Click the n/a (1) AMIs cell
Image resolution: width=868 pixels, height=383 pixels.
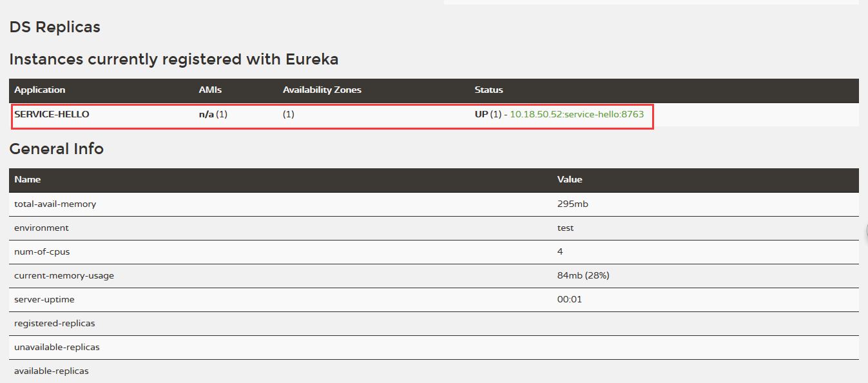tap(213, 114)
